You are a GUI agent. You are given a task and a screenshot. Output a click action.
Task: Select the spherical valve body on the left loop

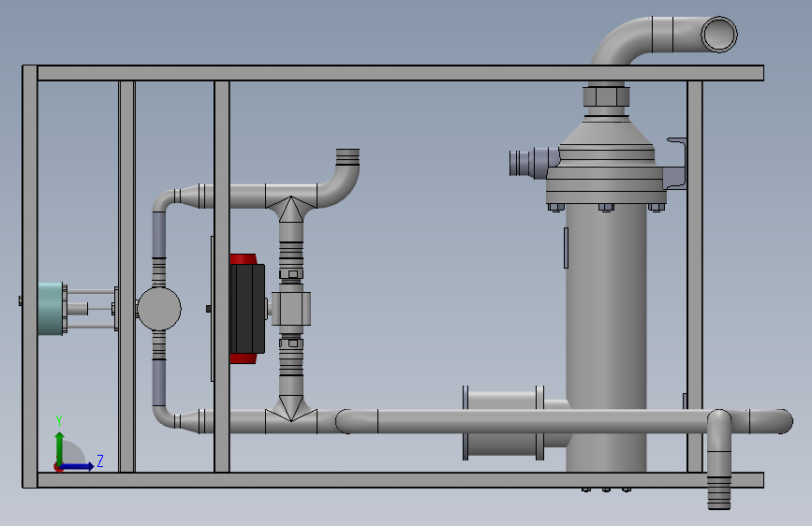(x=159, y=309)
